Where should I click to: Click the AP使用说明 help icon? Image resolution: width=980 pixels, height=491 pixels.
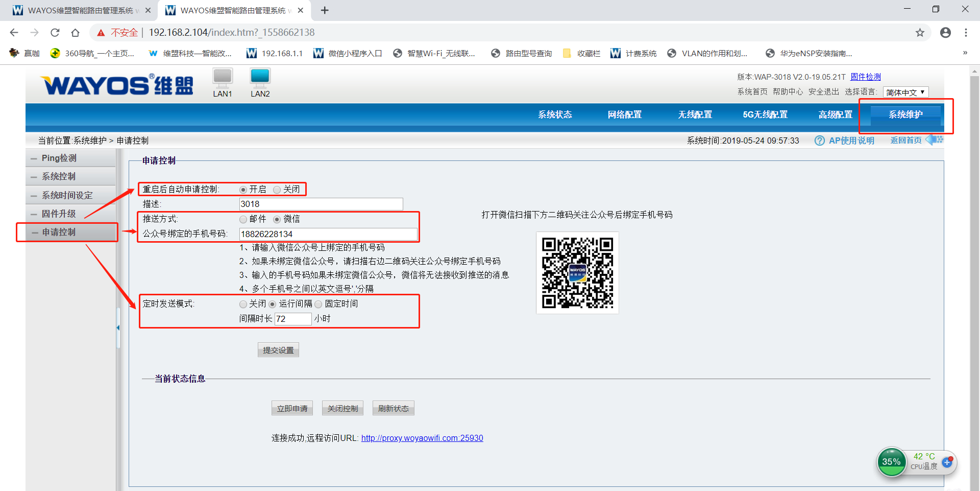(x=820, y=141)
